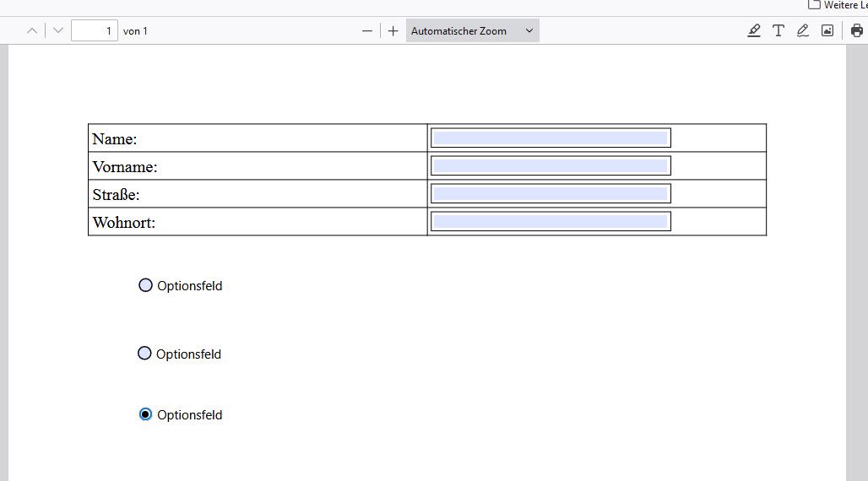The width and height of the screenshot is (868, 481).
Task: Open the Automatischer Zoom dropdown
Action: point(472,31)
